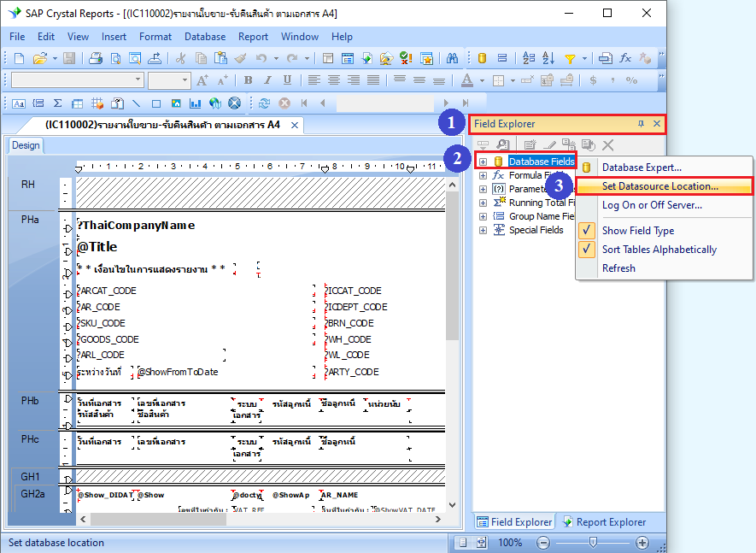Toggle the Show Field Type option
The height and width of the screenshot is (553, 756).
pyautogui.click(x=637, y=231)
